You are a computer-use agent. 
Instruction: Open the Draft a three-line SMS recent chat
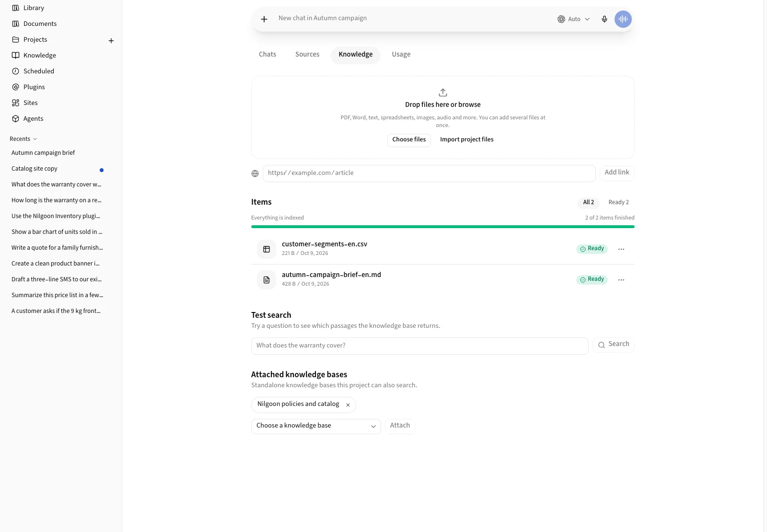pos(58,279)
